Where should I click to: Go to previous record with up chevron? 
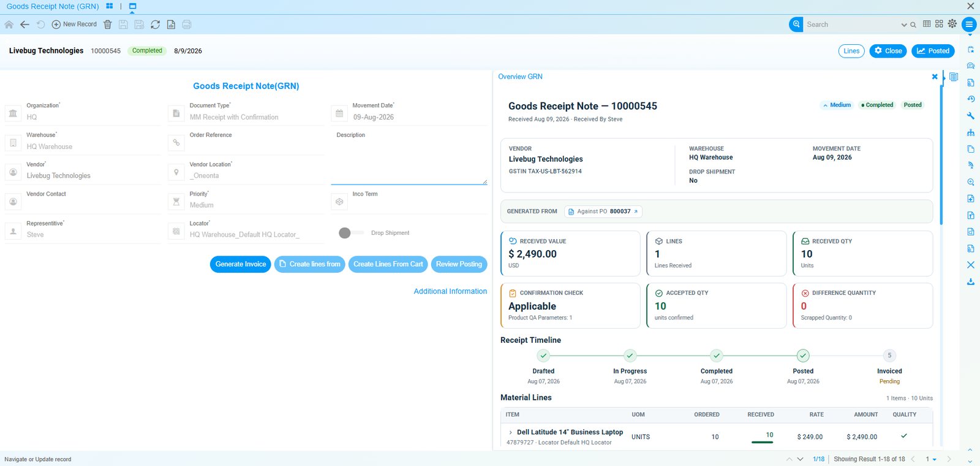(x=789, y=459)
